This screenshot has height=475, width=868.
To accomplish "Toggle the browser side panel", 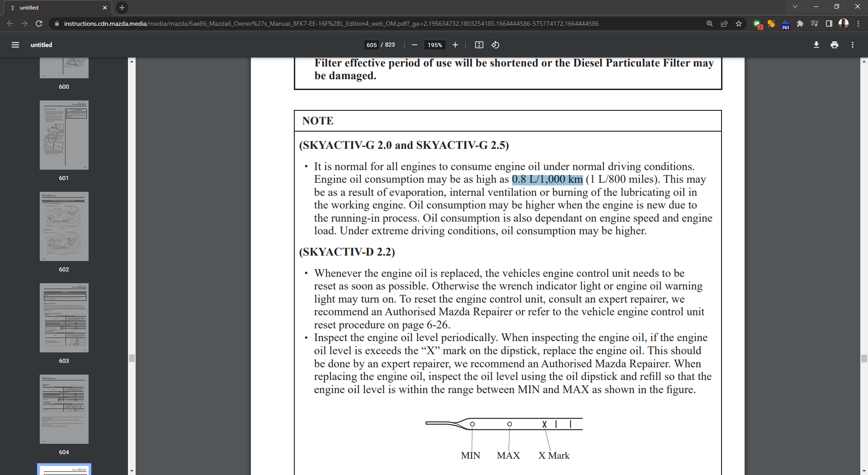I will click(x=829, y=24).
